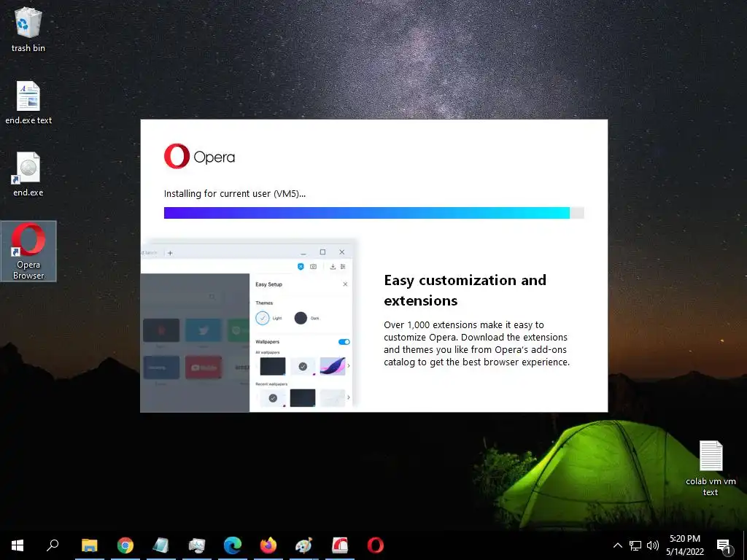Select the end.exe text document icon
The height and width of the screenshot is (560, 747).
point(28,102)
